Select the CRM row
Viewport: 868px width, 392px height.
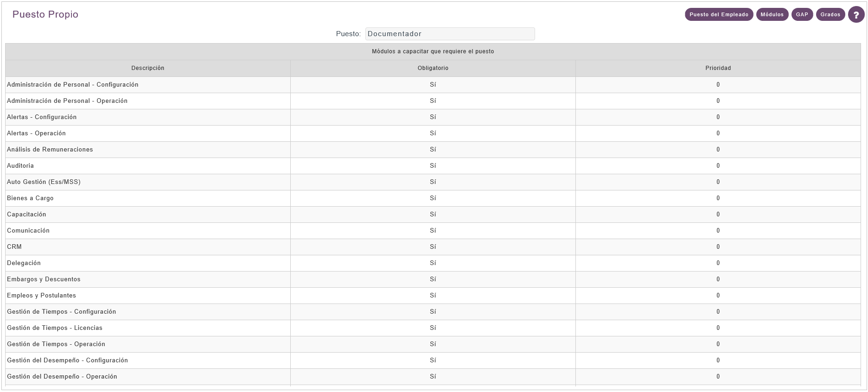(433, 247)
